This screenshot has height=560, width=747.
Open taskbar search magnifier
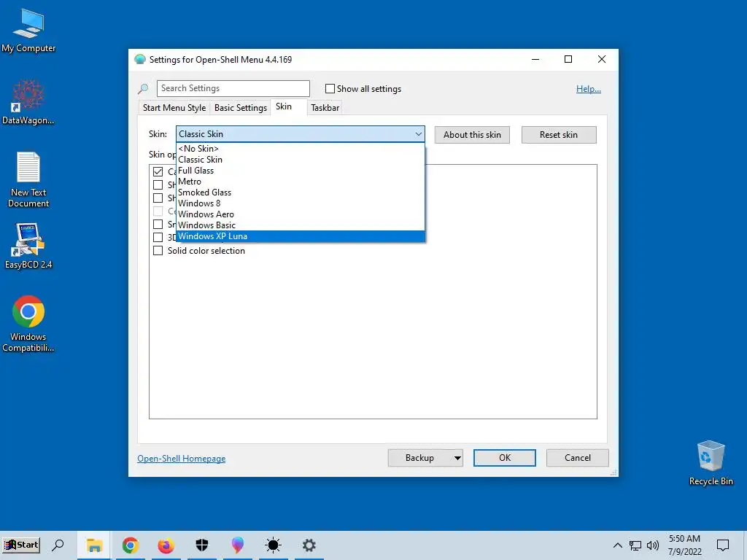point(58,545)
